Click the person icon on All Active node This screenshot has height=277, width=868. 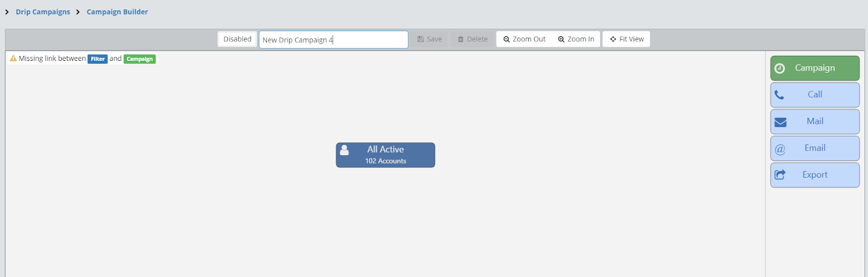(344, 150)
